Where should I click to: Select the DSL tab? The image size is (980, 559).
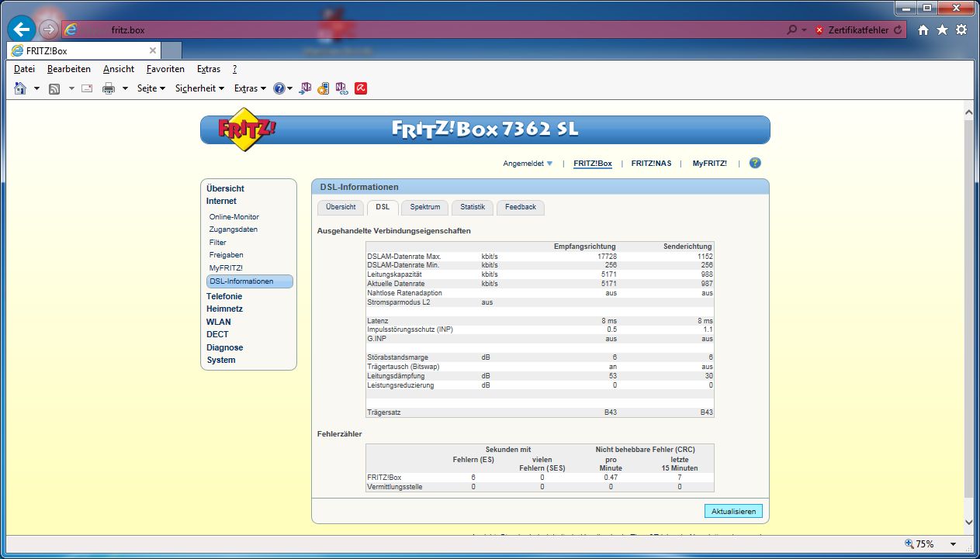coord(383,207)
